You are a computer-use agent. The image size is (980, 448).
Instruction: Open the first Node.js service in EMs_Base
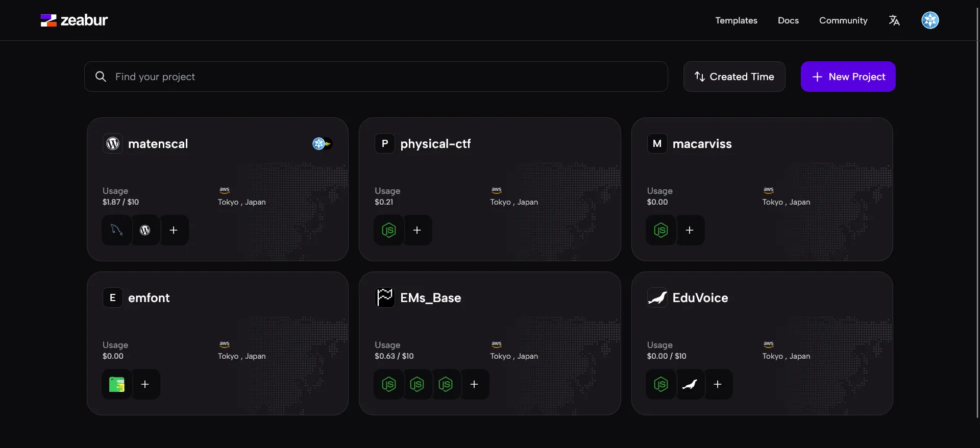389,384
